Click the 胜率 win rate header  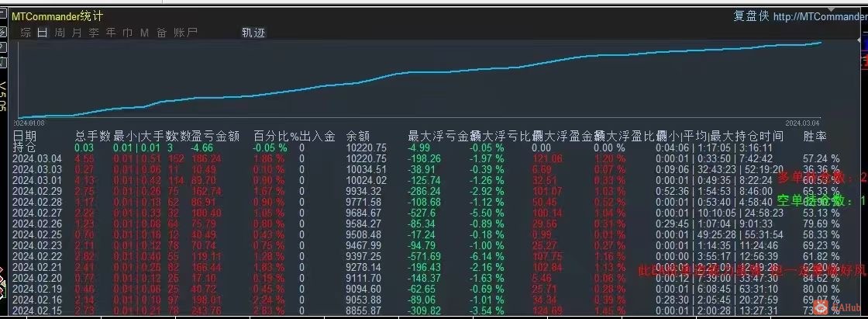[x=815, y=136]
